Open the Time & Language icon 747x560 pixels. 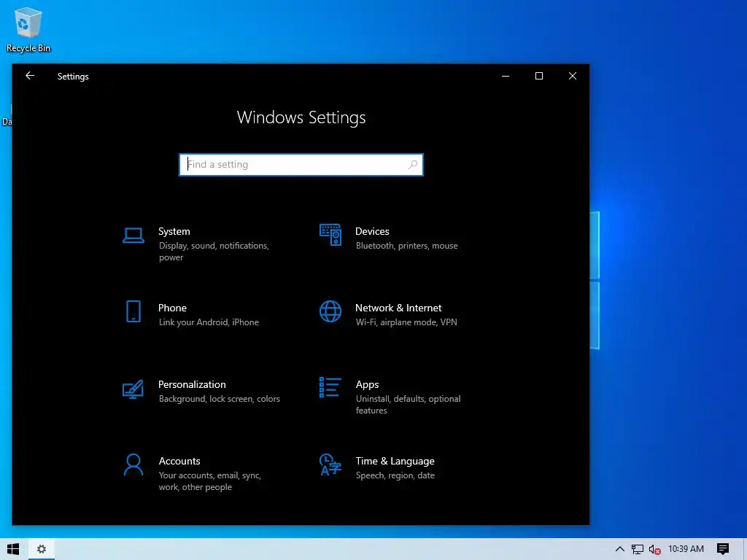pyautogui.click(x=330, y=464)
